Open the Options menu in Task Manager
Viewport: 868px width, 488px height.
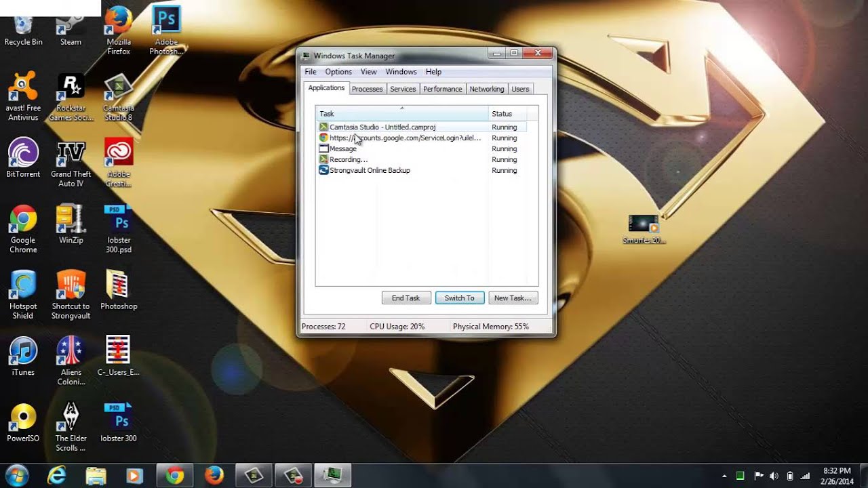tap(338, 72)
